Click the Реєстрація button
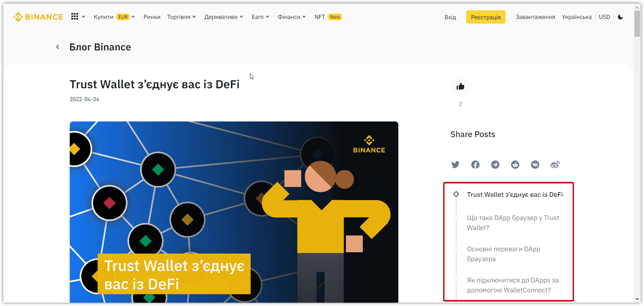The height and width of the screenshot is (306, 644). 486,17
